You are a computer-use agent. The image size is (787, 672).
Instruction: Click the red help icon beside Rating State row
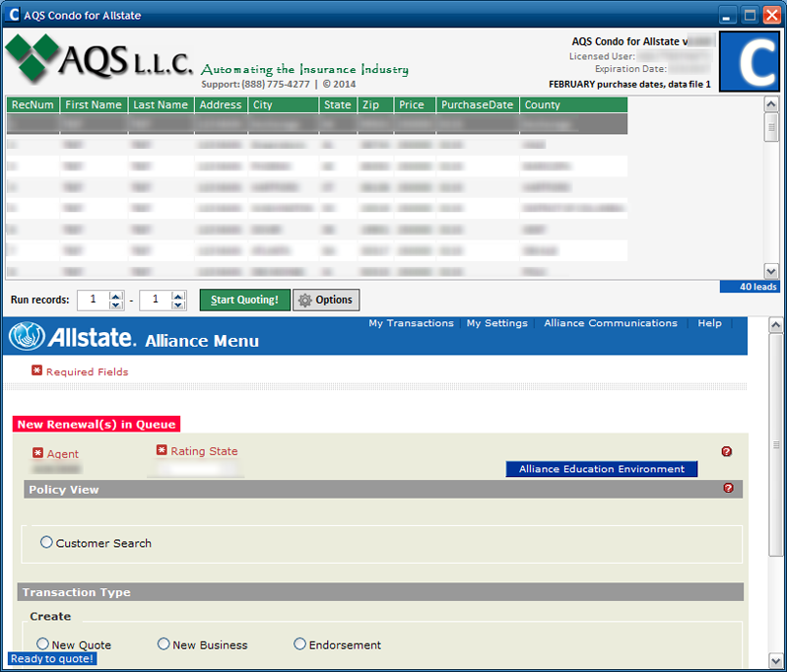click(726, 451)
